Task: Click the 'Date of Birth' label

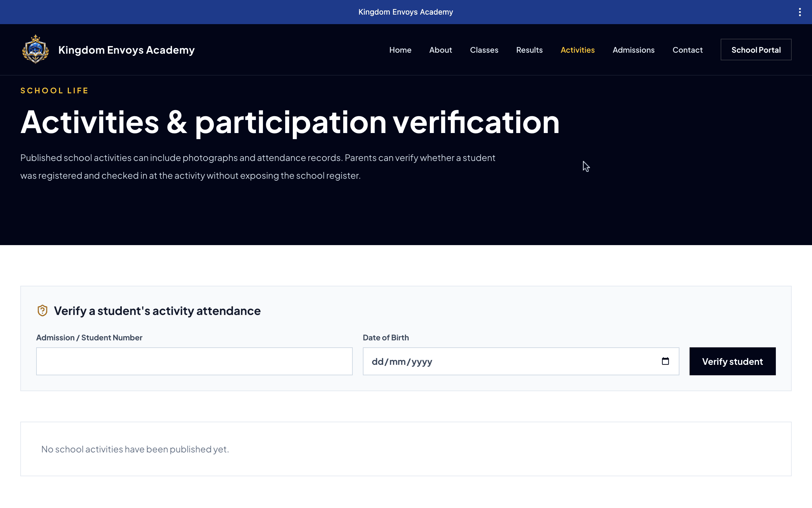Action: (385, 337)
